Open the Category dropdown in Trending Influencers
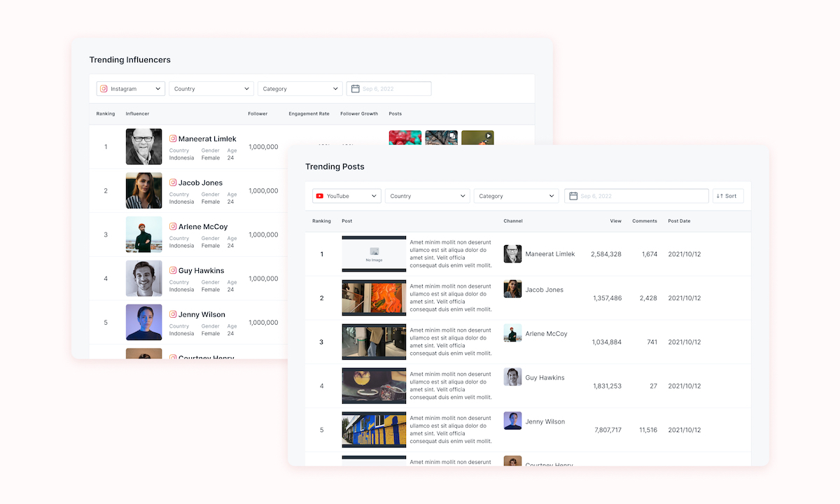 [300, 89]
